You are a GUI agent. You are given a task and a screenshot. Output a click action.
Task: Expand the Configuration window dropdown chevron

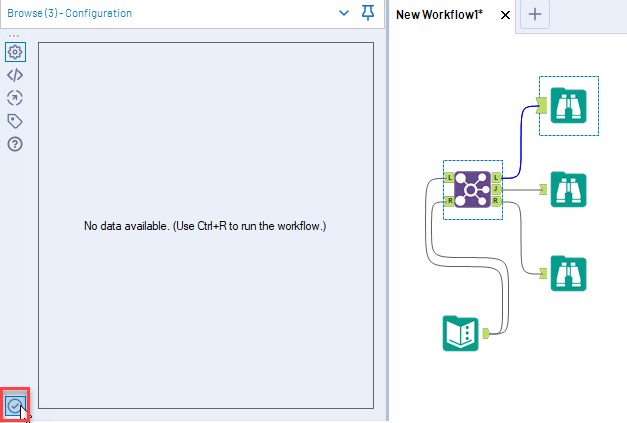[x=344, y=13]
